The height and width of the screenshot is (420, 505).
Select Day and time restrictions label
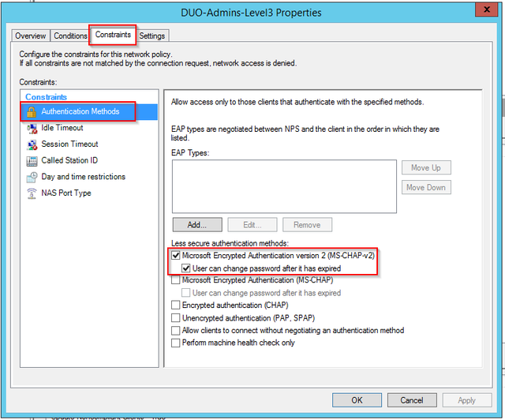point(83,177)
